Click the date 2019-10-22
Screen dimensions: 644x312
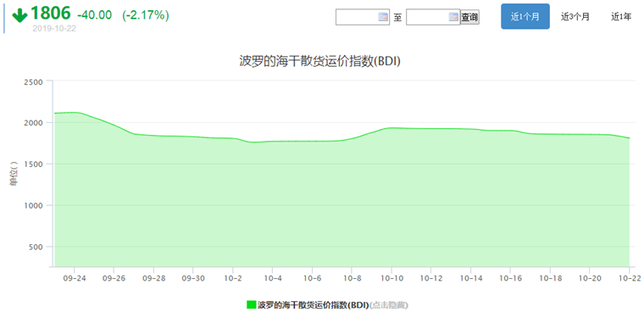[x=54, y=29]
